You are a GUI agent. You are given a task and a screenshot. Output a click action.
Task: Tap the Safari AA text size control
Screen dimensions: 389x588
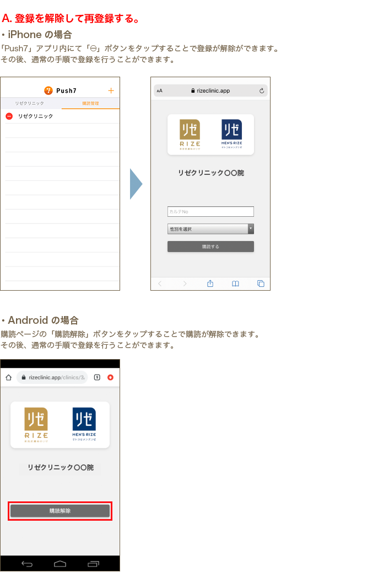[x=160, y=90]
